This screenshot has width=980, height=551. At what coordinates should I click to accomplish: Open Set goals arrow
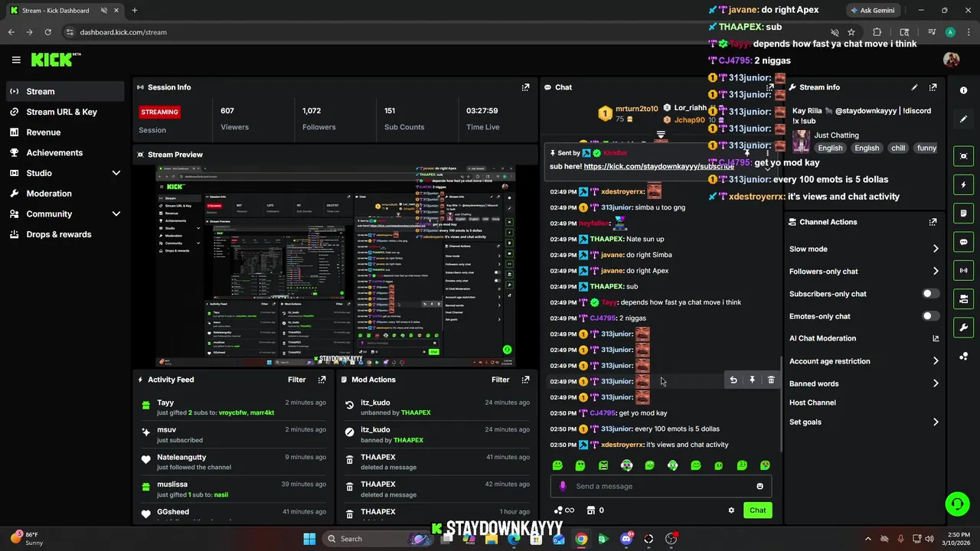[x=936, y=422]
